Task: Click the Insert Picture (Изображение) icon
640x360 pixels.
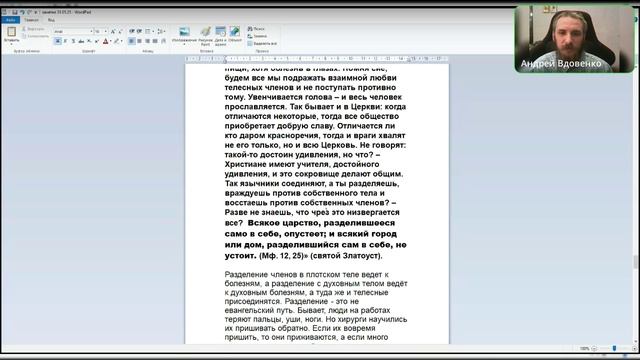Action: pos(184,31)
